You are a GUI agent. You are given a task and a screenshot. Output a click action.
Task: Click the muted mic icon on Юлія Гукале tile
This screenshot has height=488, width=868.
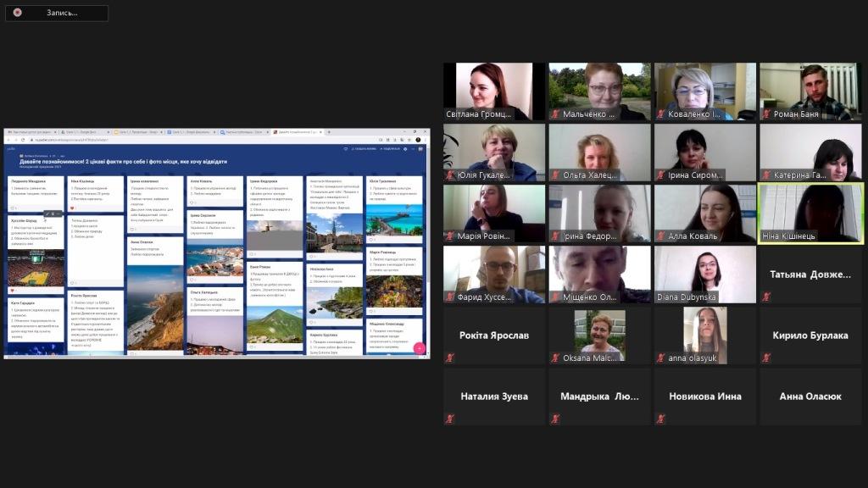point(450,175)
